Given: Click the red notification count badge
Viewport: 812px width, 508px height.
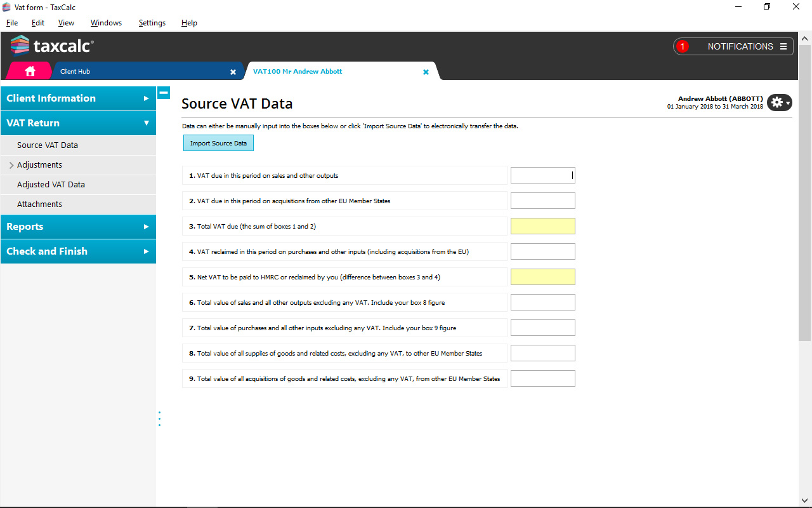Looking at the screenshot, I should pyautogui.click(x=682, y=46).
